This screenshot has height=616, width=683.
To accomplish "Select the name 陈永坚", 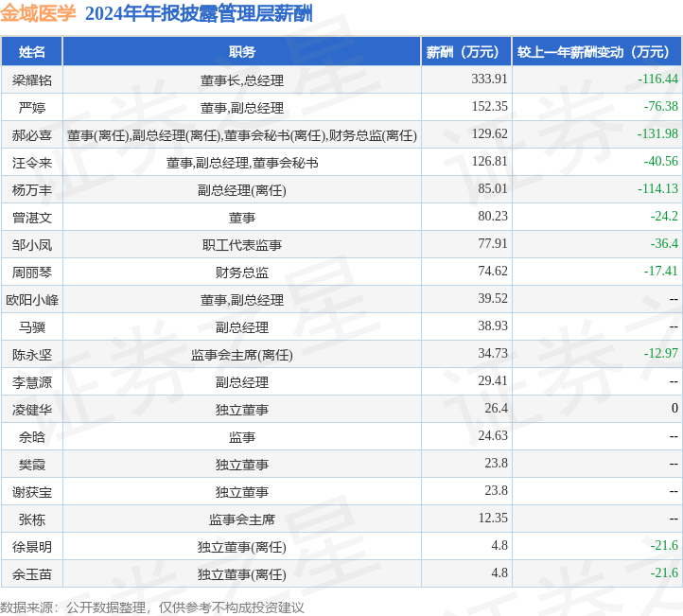I will click(32, 355).
